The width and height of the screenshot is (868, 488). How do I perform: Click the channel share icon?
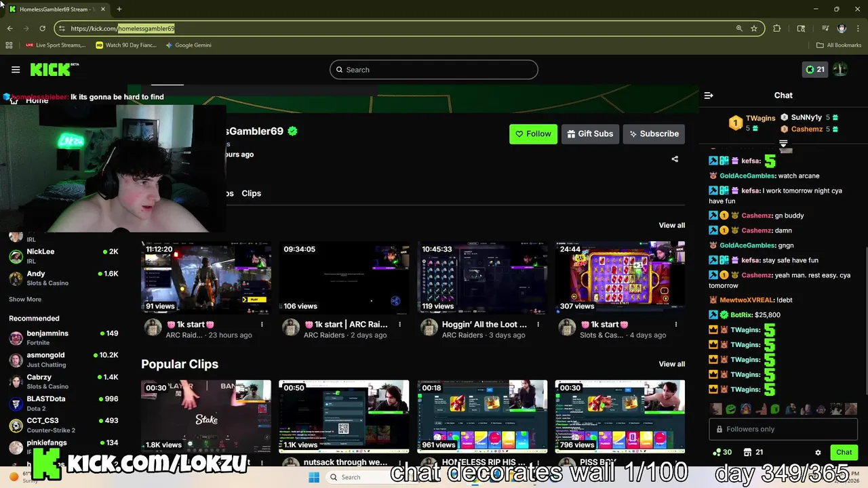(x=675, y=159)
